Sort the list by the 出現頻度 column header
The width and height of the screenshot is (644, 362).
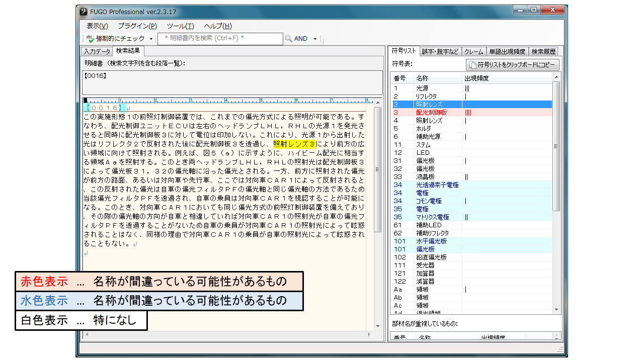(x=476, y=78)
